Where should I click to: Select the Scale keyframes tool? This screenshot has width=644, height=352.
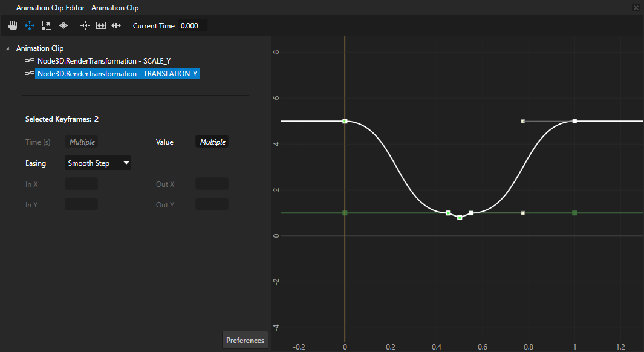46,25
